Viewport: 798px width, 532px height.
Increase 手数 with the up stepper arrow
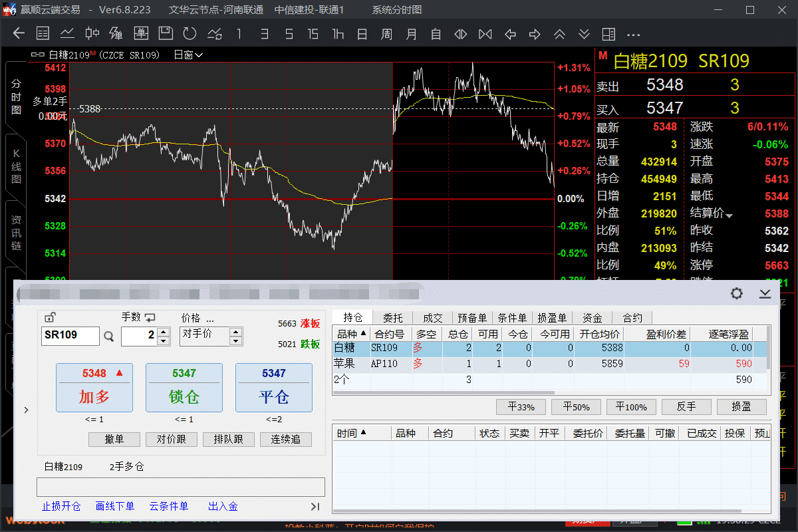[x=164, y=332]
